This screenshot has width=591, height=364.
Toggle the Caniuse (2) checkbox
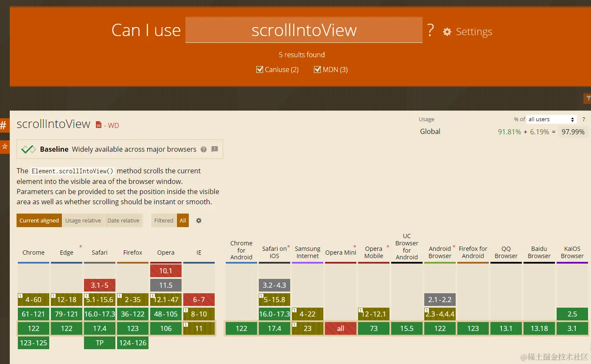click(x=260, y=69)
